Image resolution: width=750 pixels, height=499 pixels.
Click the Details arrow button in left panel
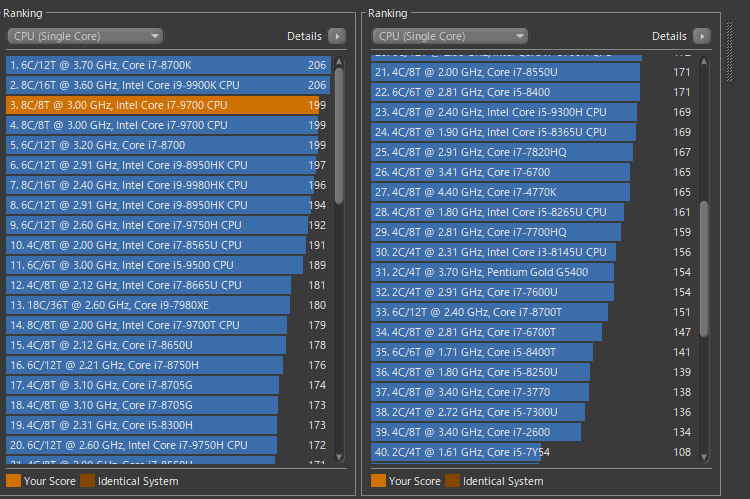337,36
